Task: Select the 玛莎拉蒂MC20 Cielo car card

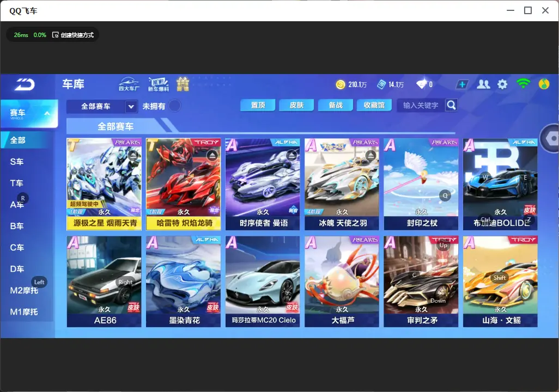Action: pos(263,281)
